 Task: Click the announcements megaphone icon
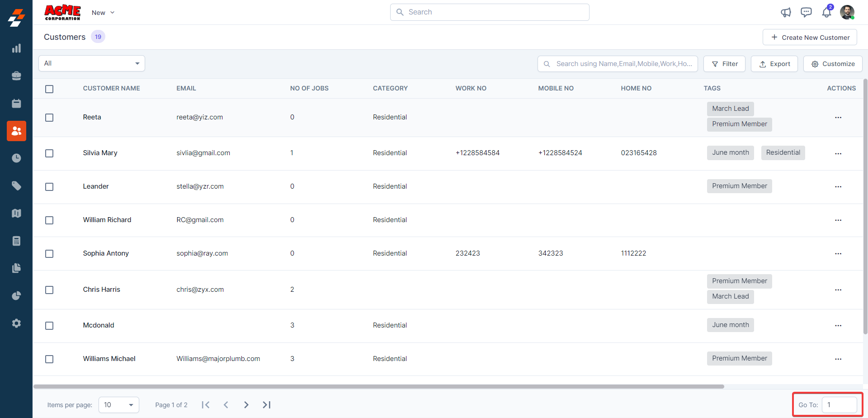[786, 12]
